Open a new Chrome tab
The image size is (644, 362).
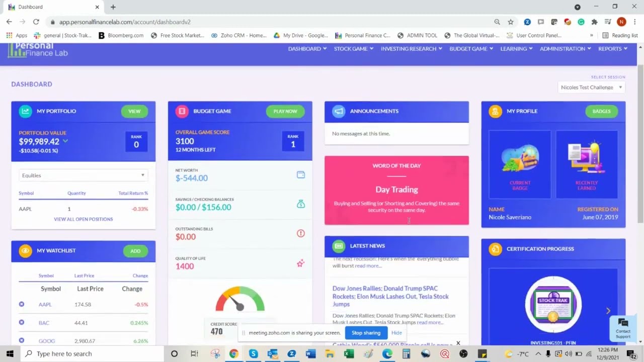[x=113, y=7]
